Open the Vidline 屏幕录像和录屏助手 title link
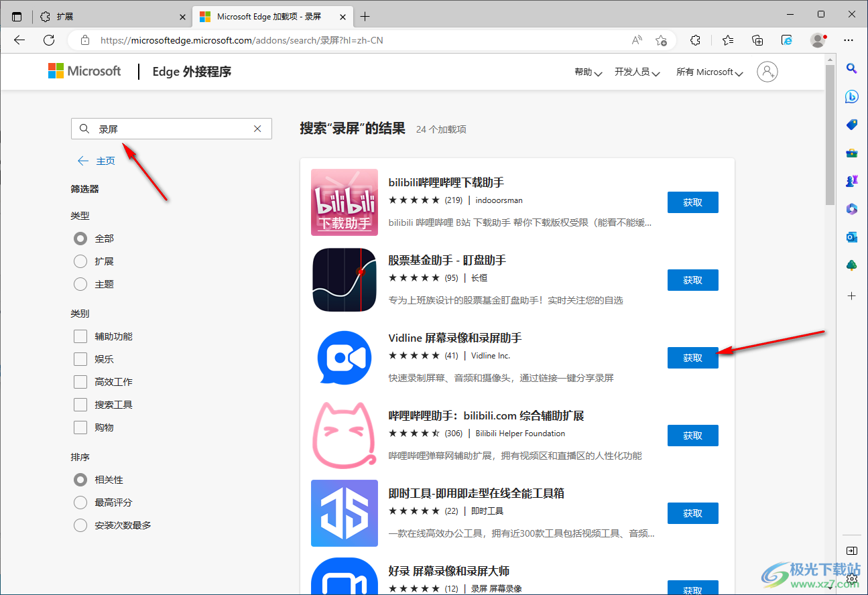 [455, 338]
